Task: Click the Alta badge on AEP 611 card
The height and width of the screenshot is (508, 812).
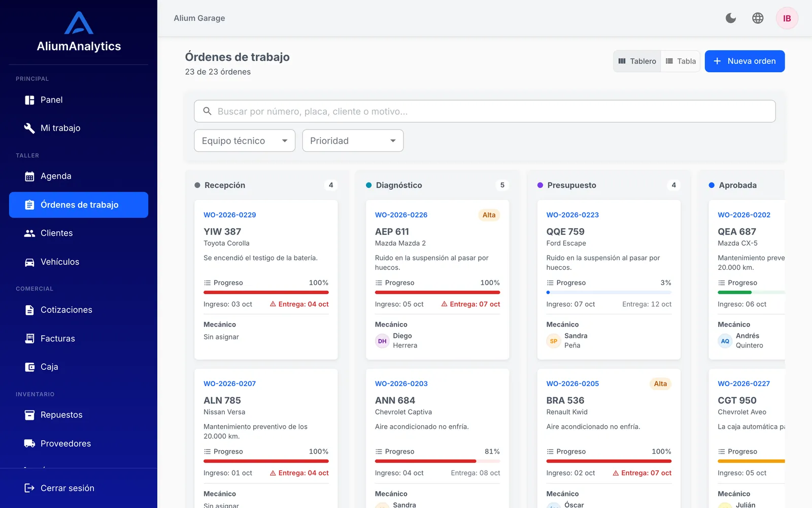Action: [489, 215]
